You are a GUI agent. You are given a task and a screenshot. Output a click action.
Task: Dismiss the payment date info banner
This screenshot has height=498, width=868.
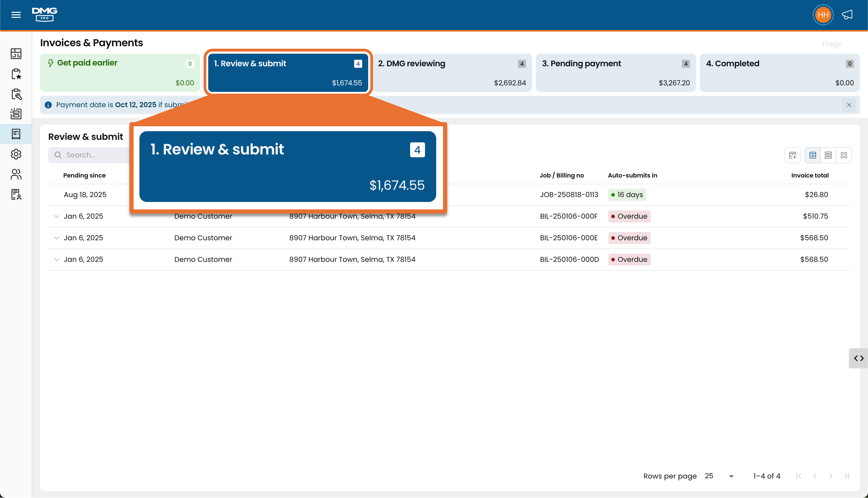tap(849, 105)
